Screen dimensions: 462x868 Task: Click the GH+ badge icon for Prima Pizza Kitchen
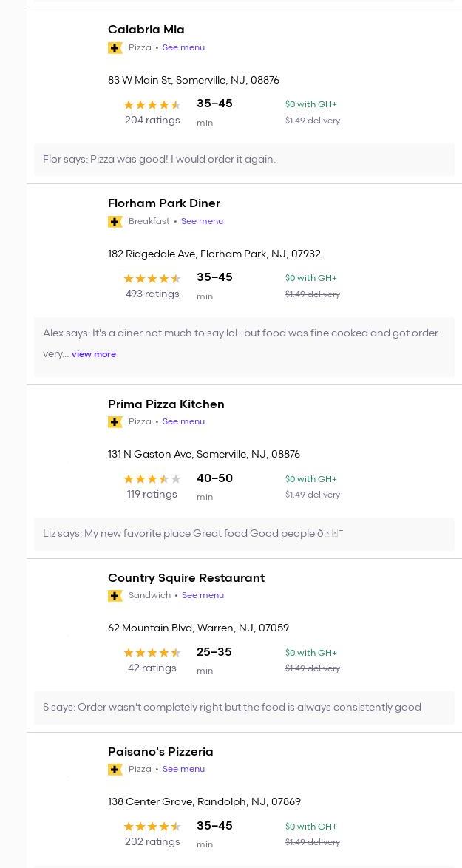(x=115, y=422)
